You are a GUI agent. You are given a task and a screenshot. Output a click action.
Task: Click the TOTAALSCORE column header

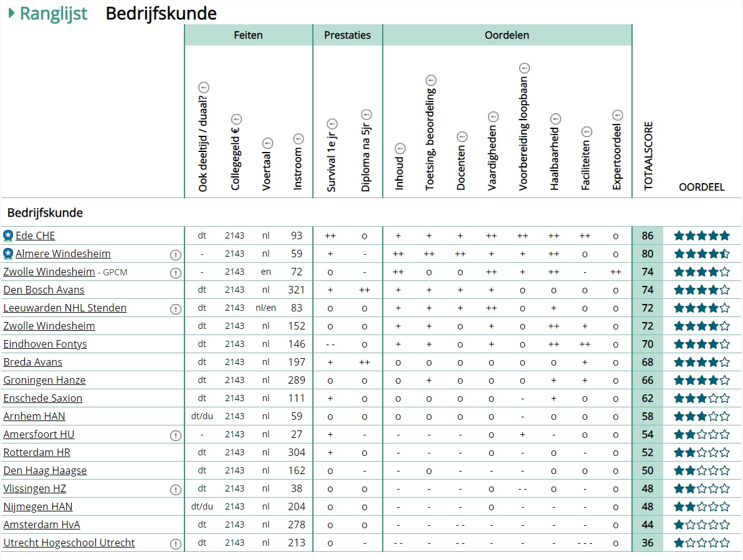[x=648, y=156]
